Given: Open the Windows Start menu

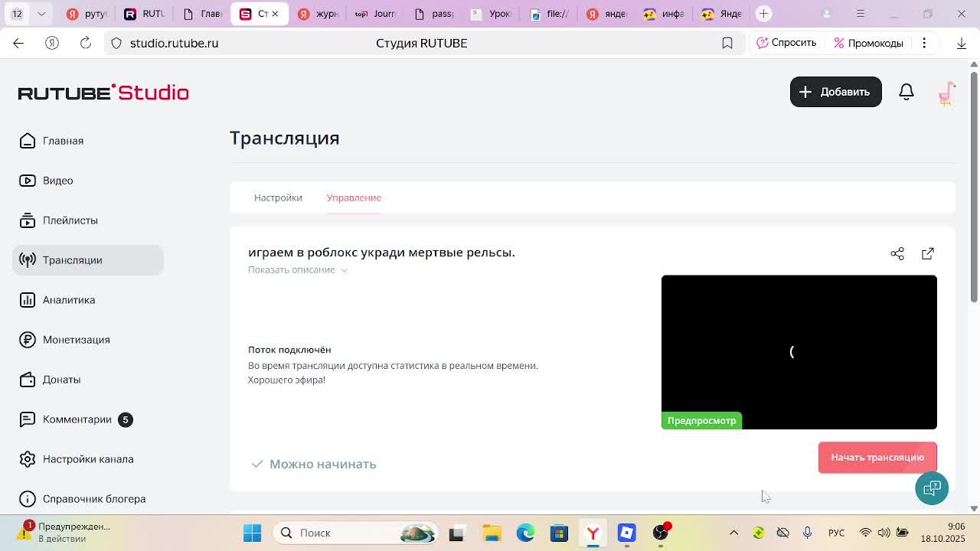Looking at the screenshot, I should pyautogui.click(x=252, y=533).
